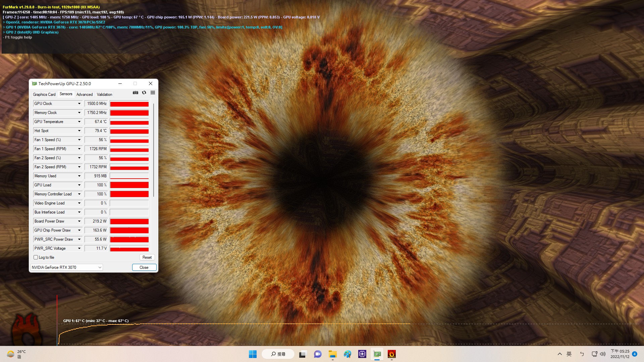Click the 219.2 W Board Power value

tap(96, 221)
